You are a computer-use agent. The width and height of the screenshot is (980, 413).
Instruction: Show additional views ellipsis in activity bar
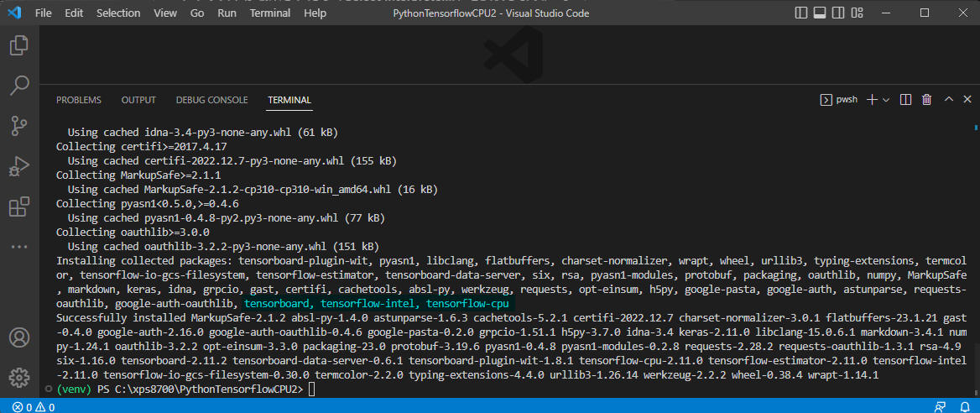click(19, 247)
